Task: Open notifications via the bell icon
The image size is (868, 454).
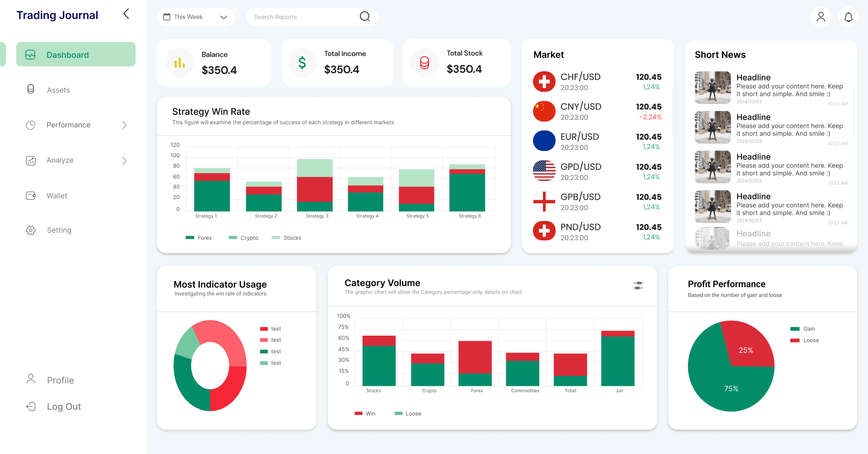Action: pos(849,17)
